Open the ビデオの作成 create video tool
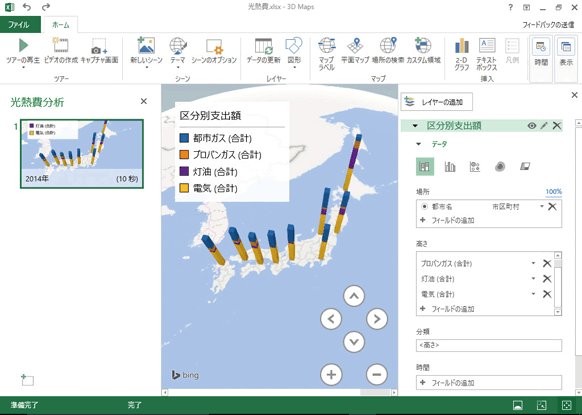The width and height of the screenshot is (582, 415). 61,46
